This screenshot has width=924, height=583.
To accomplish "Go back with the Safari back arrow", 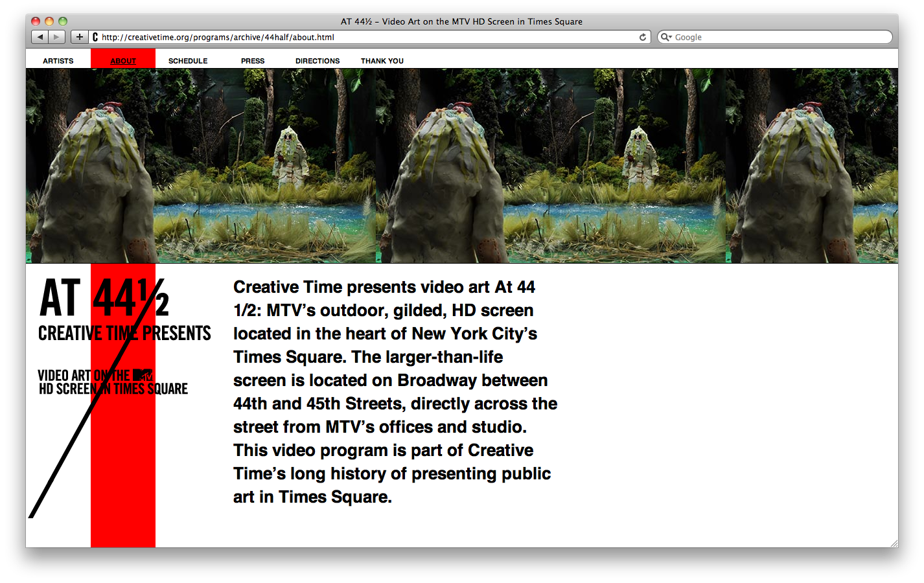I will pyautogui.click(x=40, y=37).
